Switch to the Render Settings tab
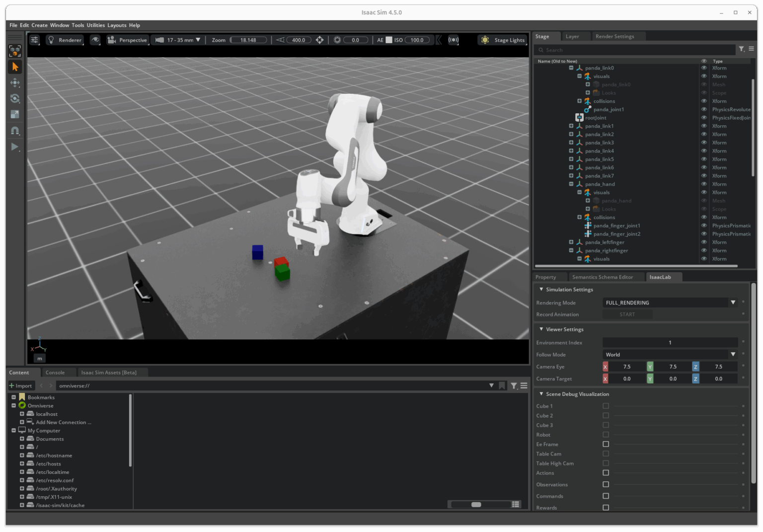The width and height of the screenshot is (763, 532). click(x=614, y=36)
